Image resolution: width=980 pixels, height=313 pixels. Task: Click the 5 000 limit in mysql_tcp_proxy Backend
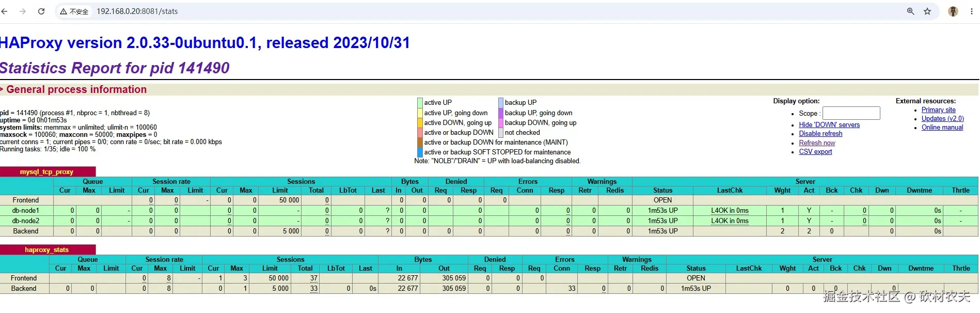pos(291,231)
